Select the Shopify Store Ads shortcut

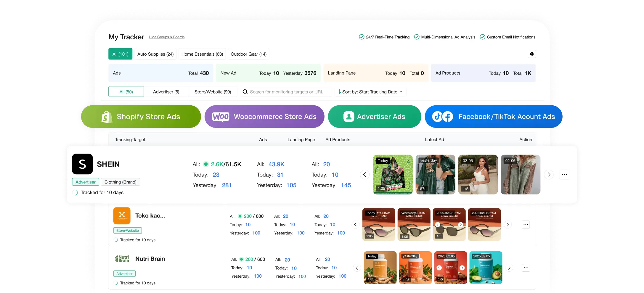pos(141,116)
